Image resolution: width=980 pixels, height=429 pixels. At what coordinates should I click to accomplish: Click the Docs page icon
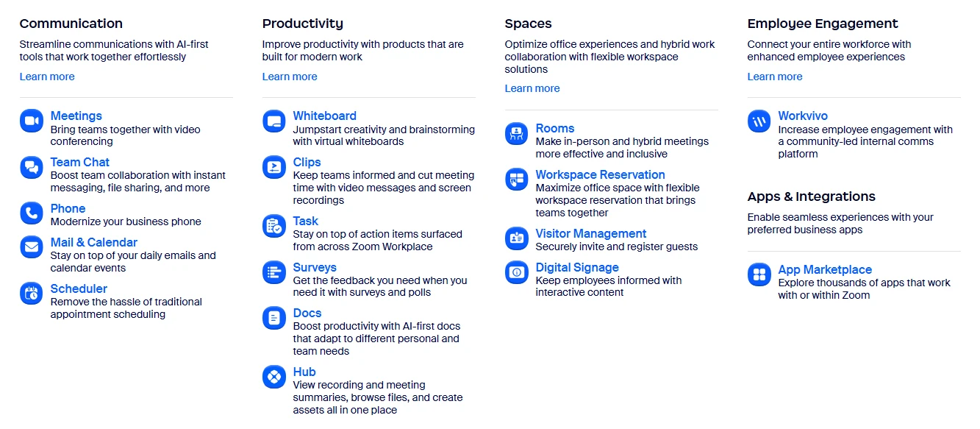point(274,318)
